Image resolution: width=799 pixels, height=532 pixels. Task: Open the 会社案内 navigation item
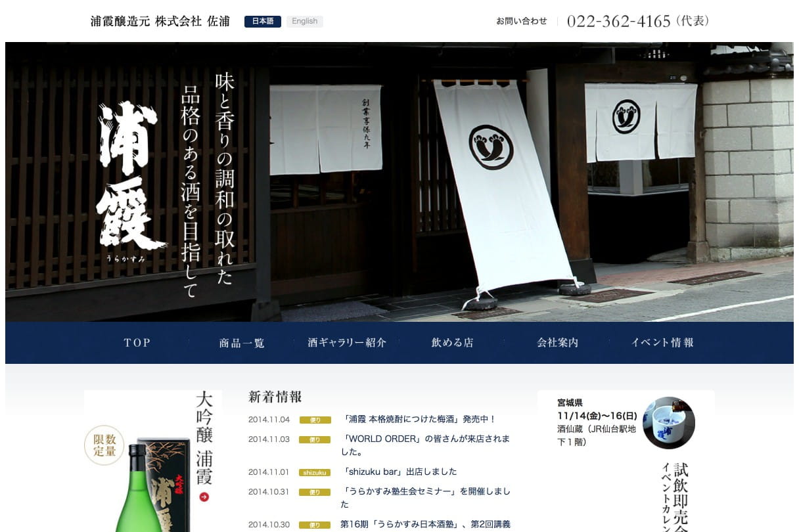pos(557,342)
